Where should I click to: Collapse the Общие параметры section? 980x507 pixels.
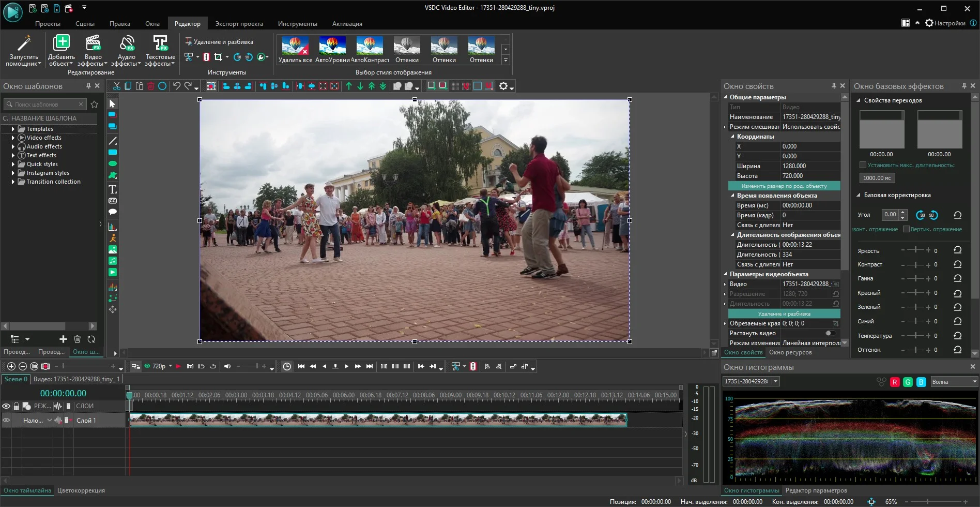click(x=725, y=97)
